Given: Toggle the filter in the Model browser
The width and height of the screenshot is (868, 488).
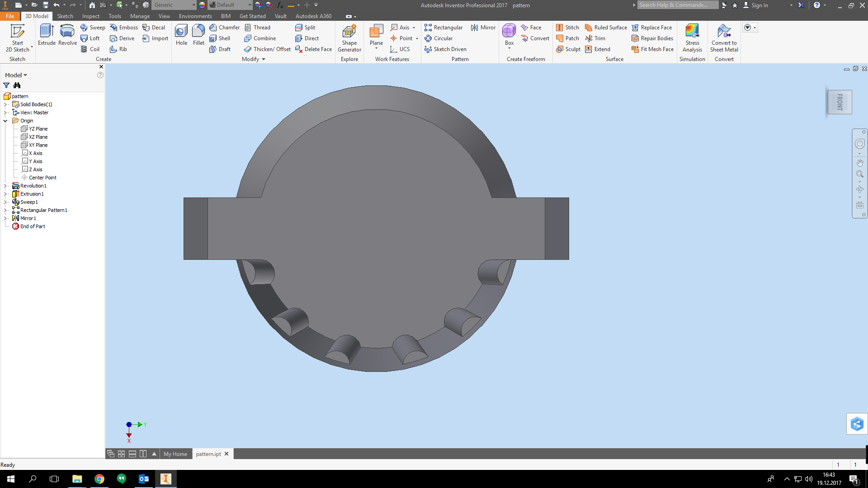Looking at the screenshot, I should (6, 85).
